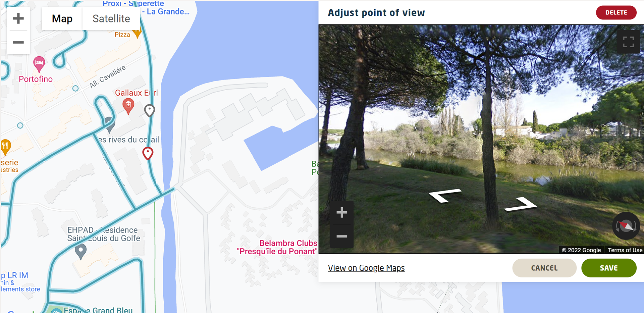Cancel the point of view adjustment
This screenshot has height=313, width=644.
point(544,268)
